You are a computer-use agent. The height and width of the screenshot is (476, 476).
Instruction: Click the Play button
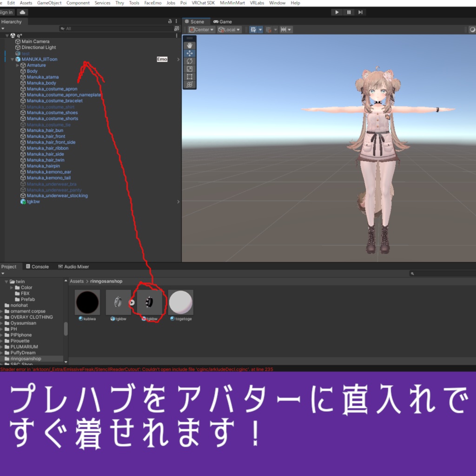coord(337,12)
